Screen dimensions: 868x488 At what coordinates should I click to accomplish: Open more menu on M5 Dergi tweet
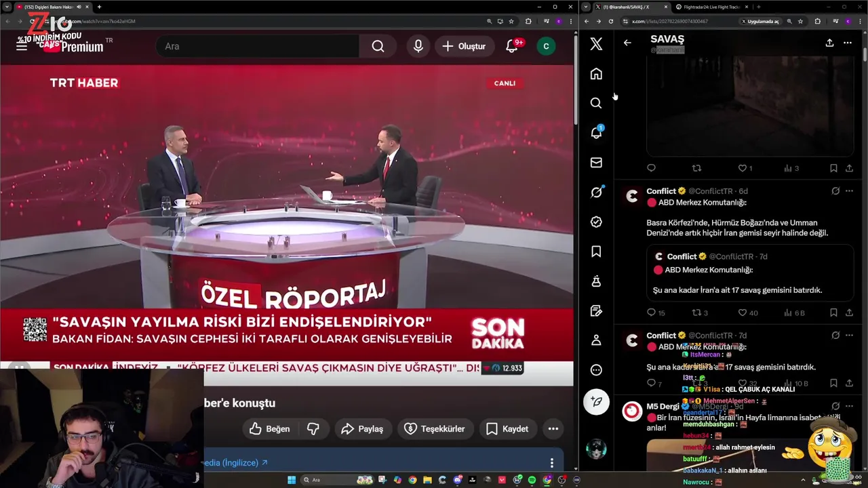[849, 406]
